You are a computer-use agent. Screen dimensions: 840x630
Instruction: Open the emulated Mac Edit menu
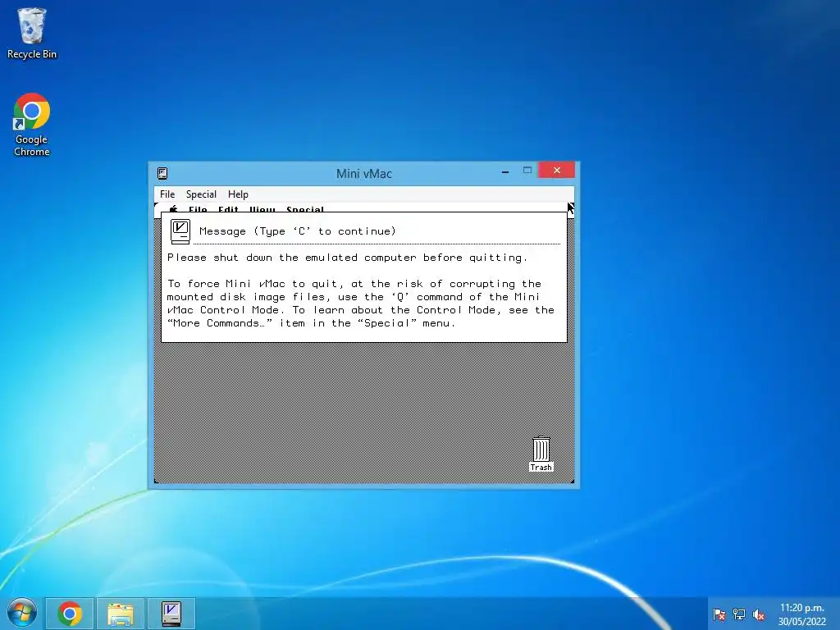[228, 209]
